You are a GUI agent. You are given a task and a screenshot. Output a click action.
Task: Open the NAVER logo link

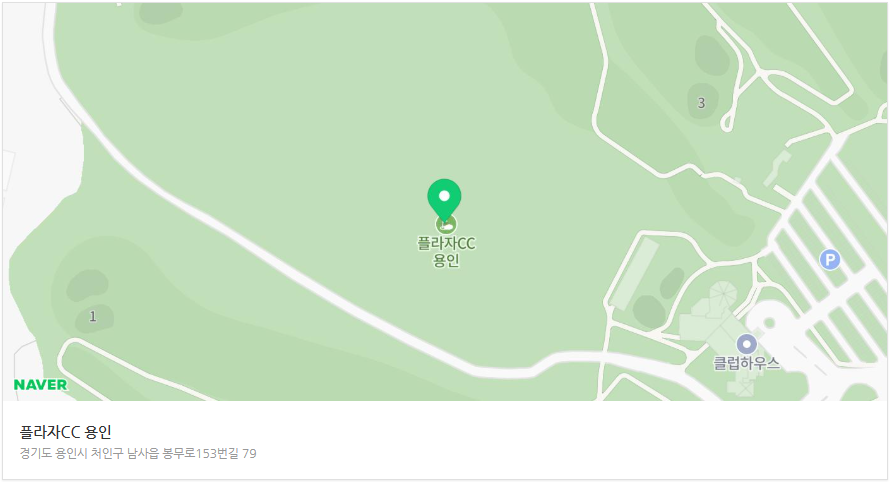[x=40, y=385]
